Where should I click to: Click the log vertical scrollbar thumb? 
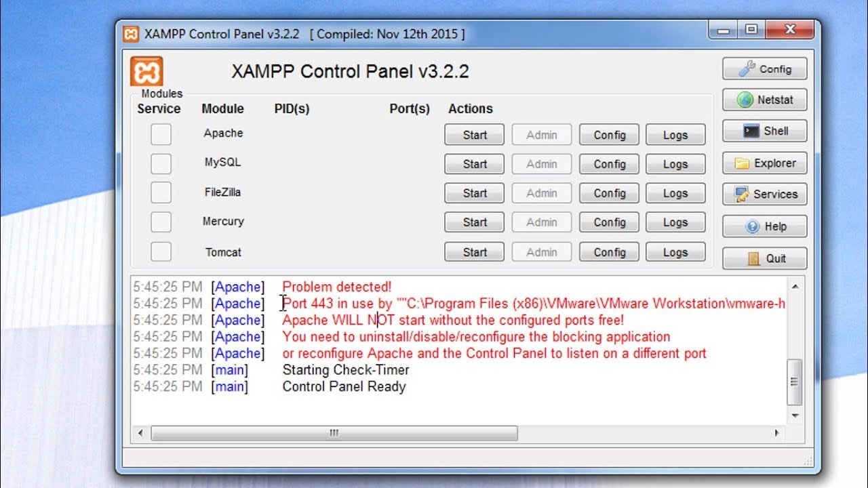(795, 381)
